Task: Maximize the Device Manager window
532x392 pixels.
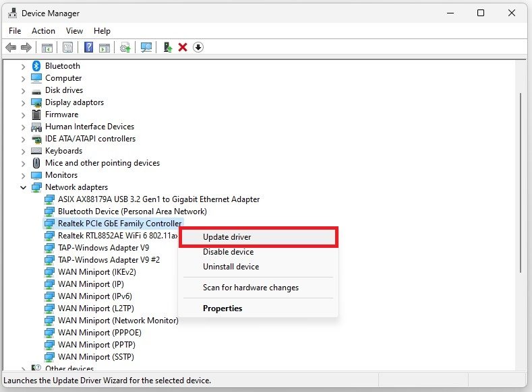Action: pos(481,13)
